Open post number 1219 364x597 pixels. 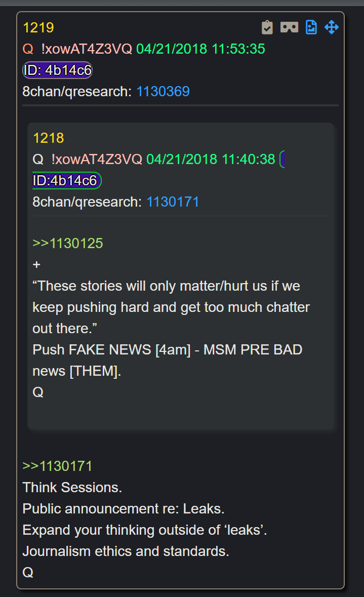click(x=38, y=28)
